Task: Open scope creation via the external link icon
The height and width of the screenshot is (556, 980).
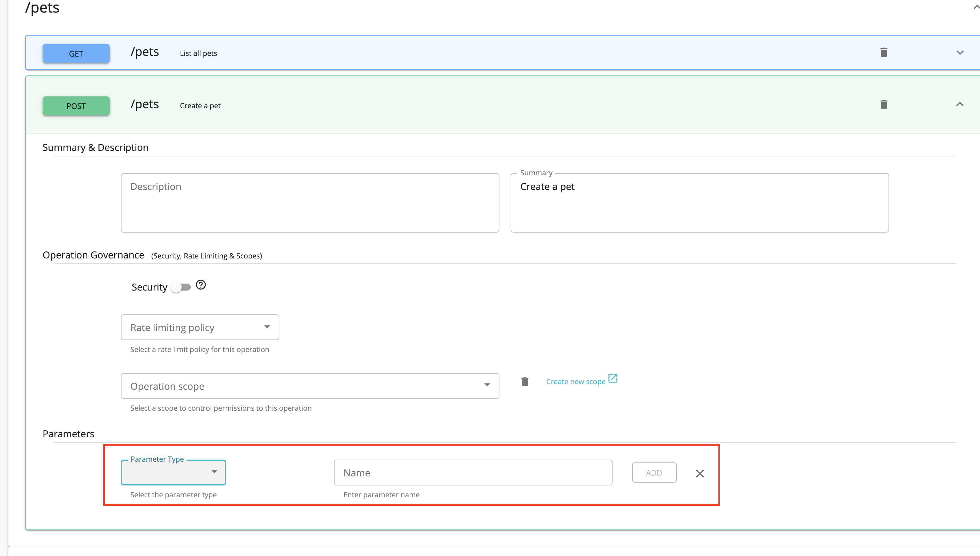Action: [614, 379]
